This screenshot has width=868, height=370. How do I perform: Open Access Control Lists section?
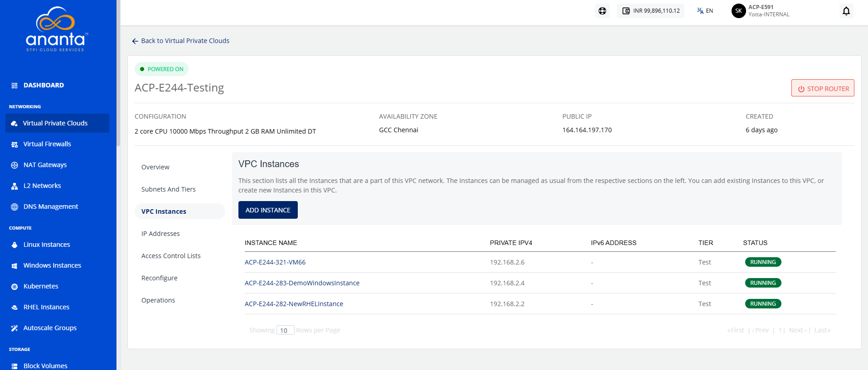[x=171, y=256]
